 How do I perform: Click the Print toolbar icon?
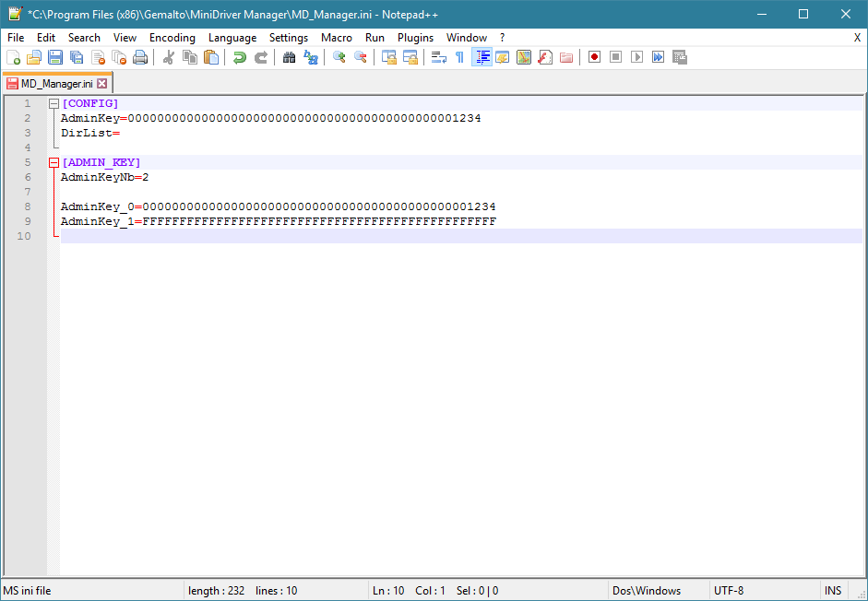pyautogui.click(x=140, y=57)
